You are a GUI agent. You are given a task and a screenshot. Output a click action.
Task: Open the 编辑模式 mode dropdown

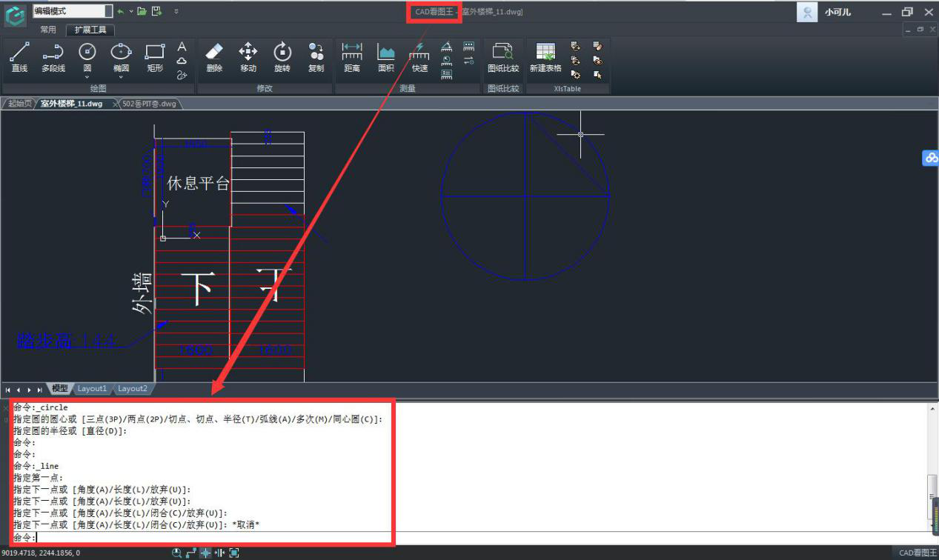(108, 11)
